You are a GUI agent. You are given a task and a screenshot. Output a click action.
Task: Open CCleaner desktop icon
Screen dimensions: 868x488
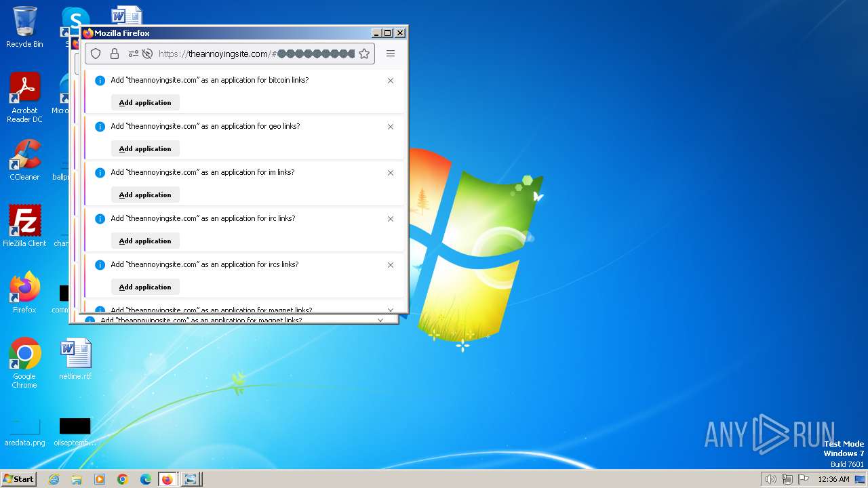[x=24, y=160]
